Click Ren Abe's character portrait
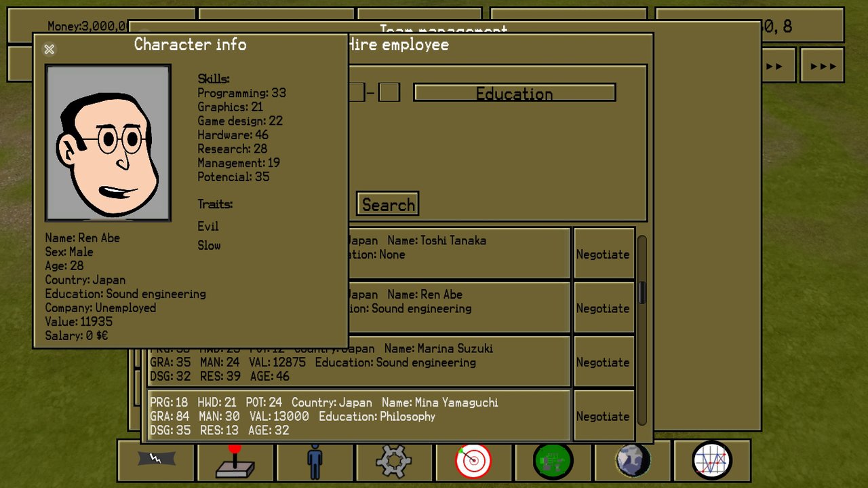Image resolution: width=868 pixels, height=488 pixels. [108, 143]
